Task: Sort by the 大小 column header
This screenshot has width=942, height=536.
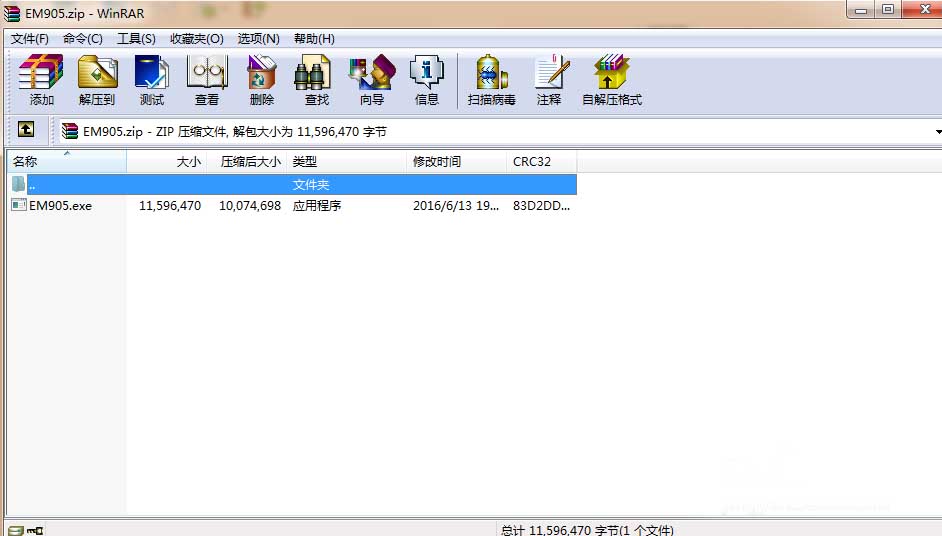Action: (166, 161)
